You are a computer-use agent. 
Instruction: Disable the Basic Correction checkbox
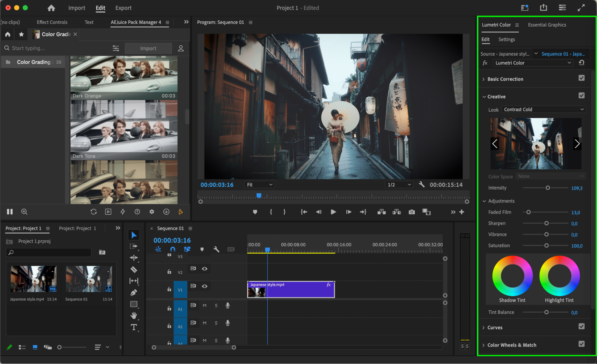click(x=581, y=78)
